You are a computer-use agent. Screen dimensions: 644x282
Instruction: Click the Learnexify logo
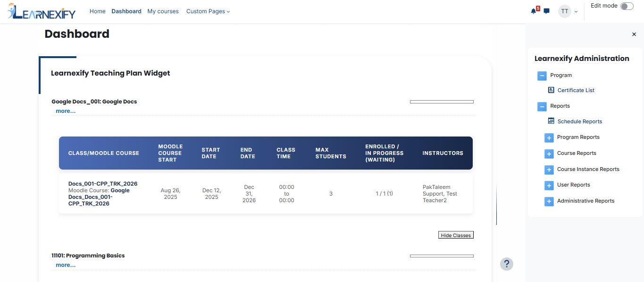tap(42, 11)
